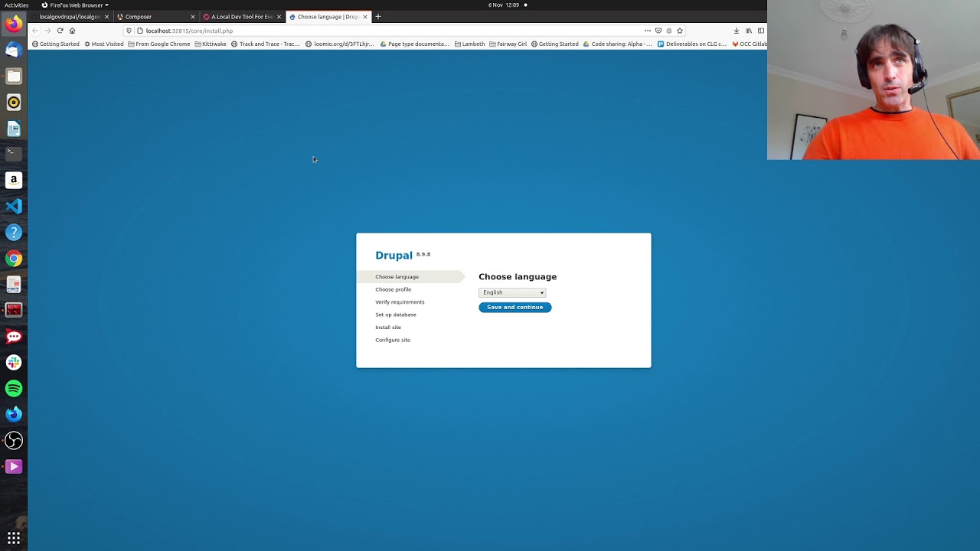The width and height of the screenshot is (980, 551).
Task: Open OBS Studio from the dock
Action: [13, 440]
